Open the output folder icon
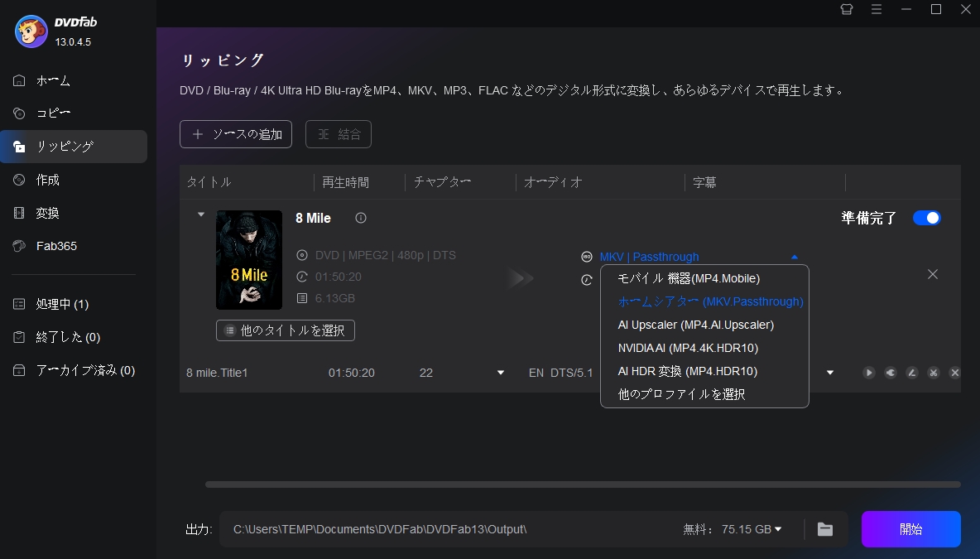980x559 pixels. pyautogui.click(x=825, y=529)
